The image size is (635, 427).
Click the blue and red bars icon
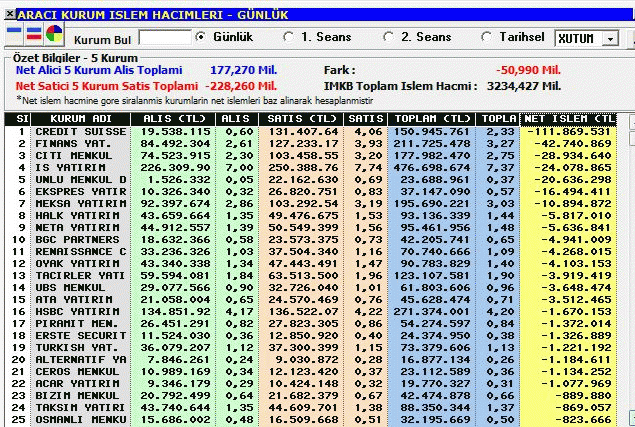(34, 33)
